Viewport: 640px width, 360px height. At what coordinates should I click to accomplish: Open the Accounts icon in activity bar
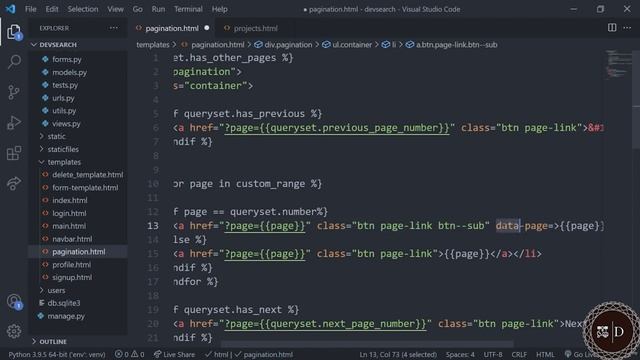(14, 302)
